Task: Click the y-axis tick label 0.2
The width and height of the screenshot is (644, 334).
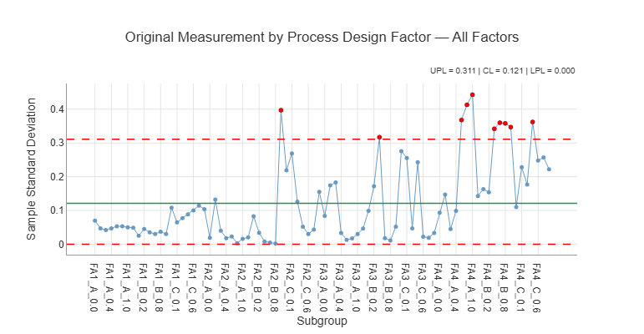Action: pos(58,177)
